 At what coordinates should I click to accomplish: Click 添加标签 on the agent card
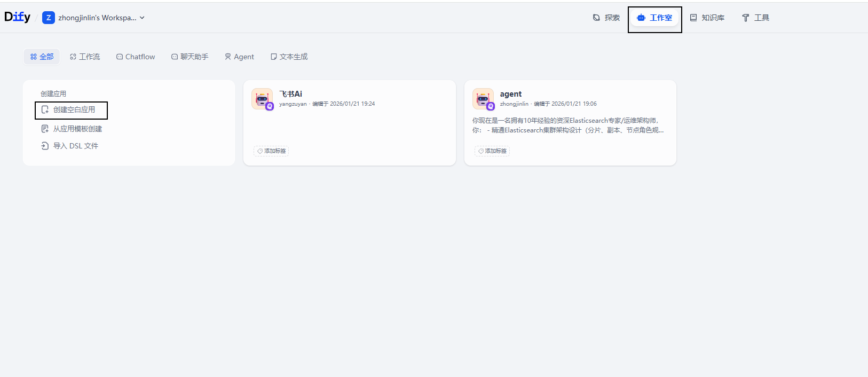click(x=492, y=151)
